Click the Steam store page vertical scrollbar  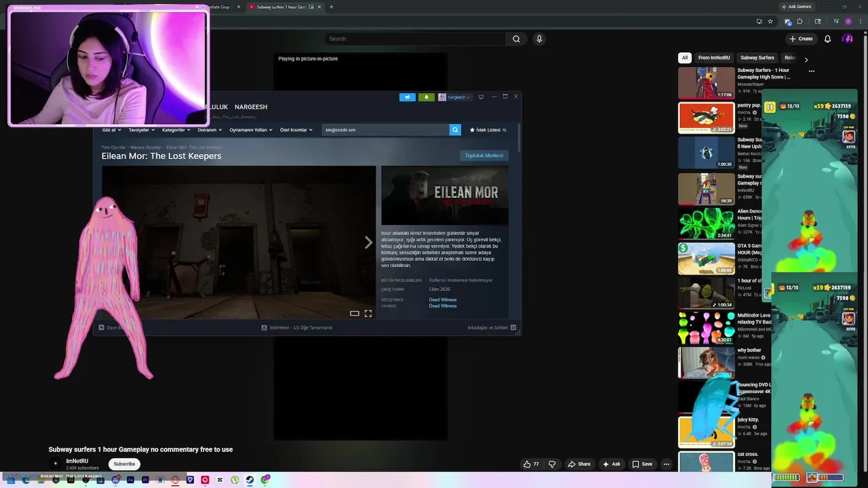pyautogui.click(x=519, y=138)
